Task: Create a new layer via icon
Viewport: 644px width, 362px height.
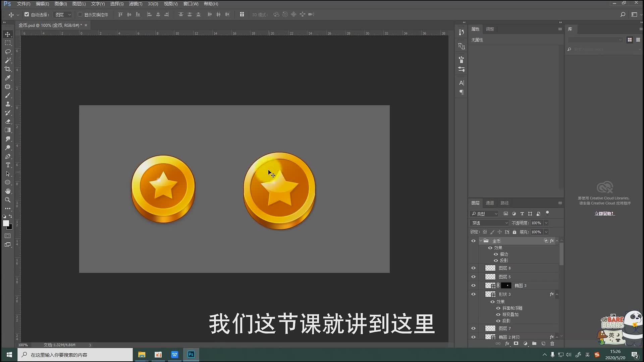Action: [543, 344]
